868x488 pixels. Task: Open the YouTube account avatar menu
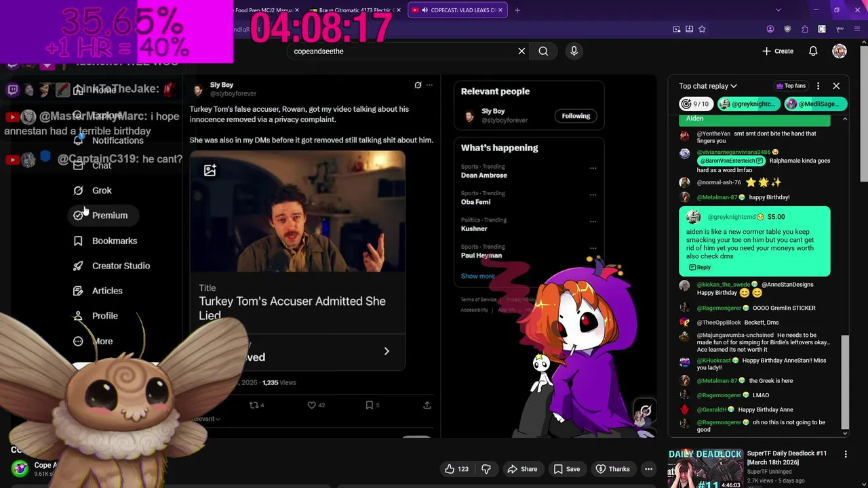[840, 51]
